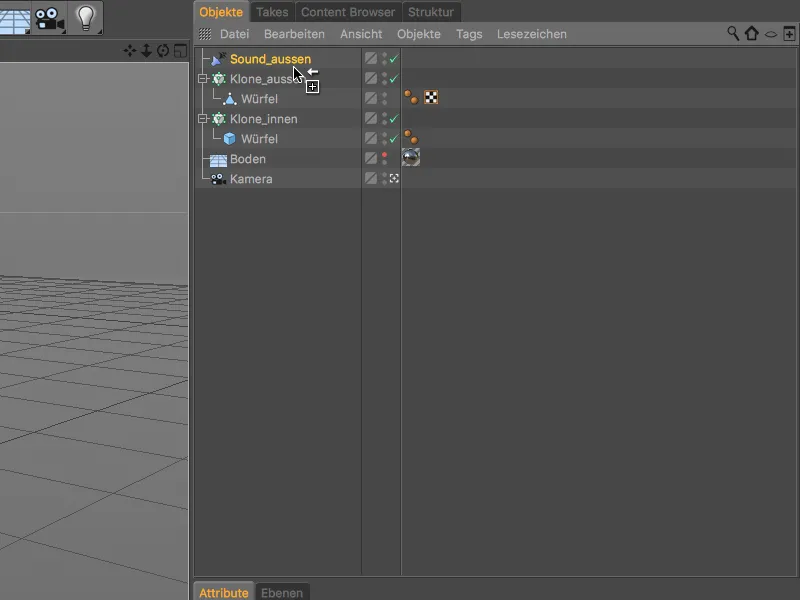Select the Sound_aussen object

(270, 59)
